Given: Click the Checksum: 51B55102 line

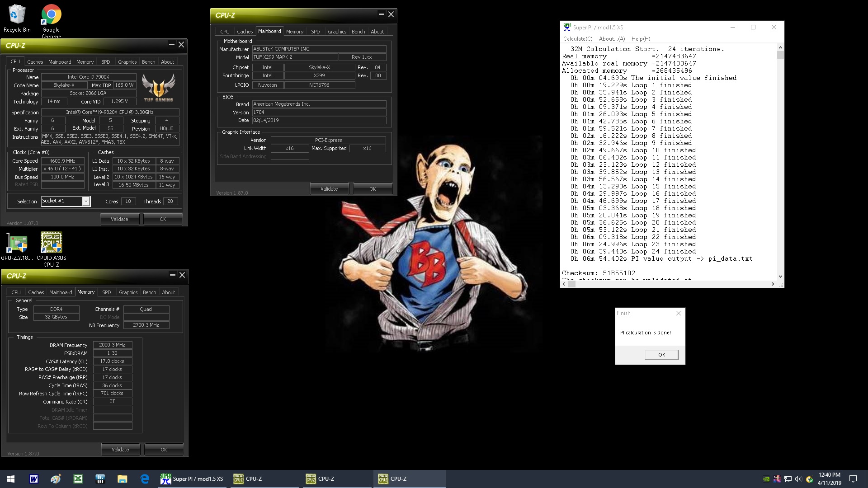Looking at the screenshot, I should click(x=599, y=273).
